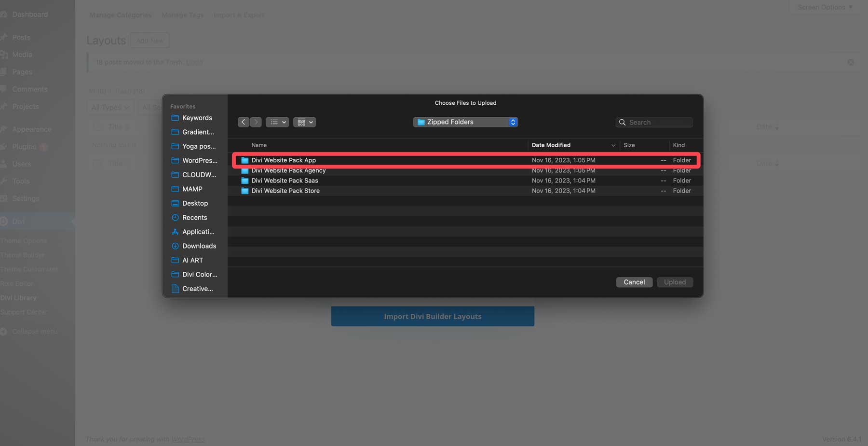Open Dashboard in WordPress menu

coord(30,14)
